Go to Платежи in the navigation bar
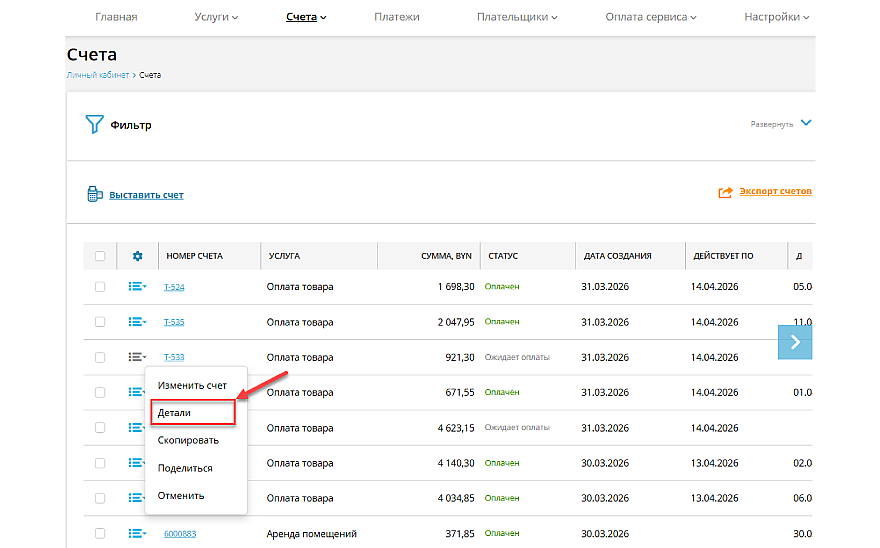Image resolution: width=880 pixels, height=548 pixels. coord(397,17)
